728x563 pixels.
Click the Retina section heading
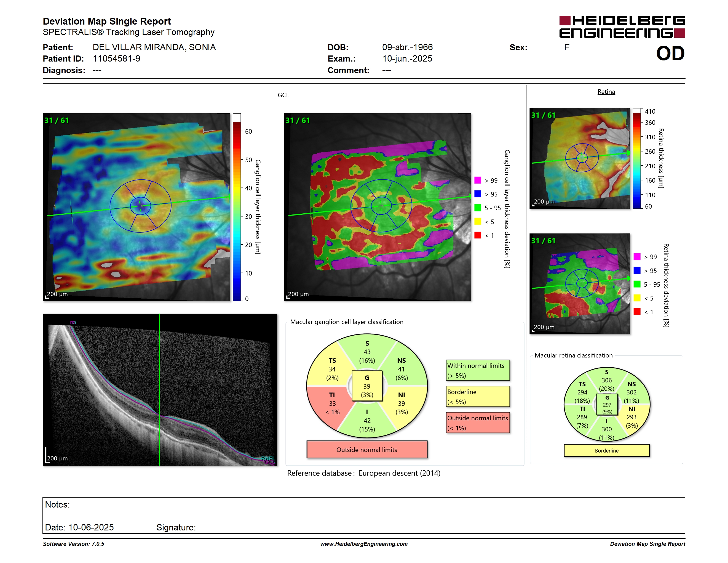[606, 92]
